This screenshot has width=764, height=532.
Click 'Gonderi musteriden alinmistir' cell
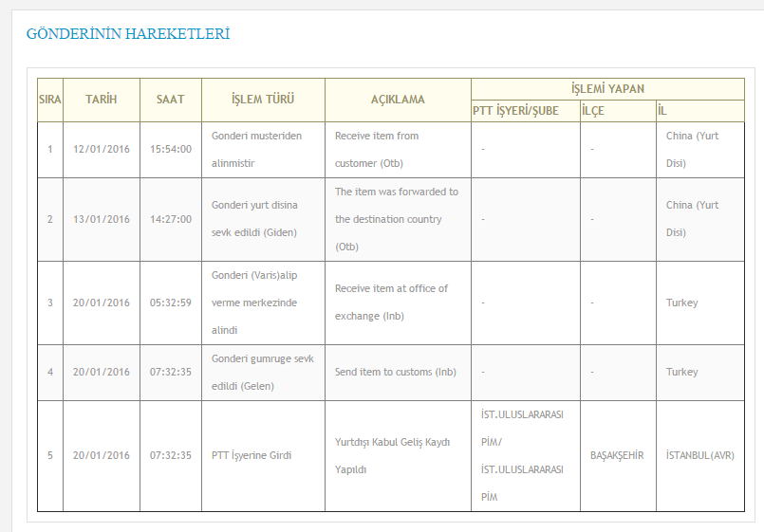coord(263,150)
